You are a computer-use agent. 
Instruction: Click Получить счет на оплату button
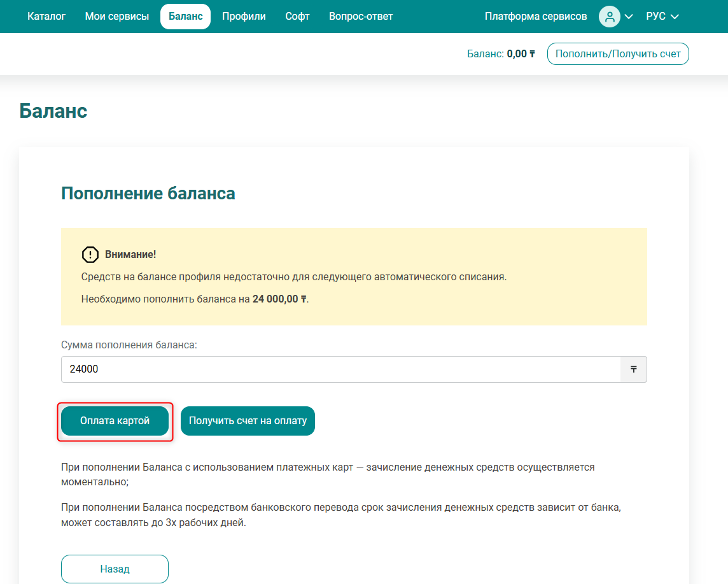[x=248, y=421]
